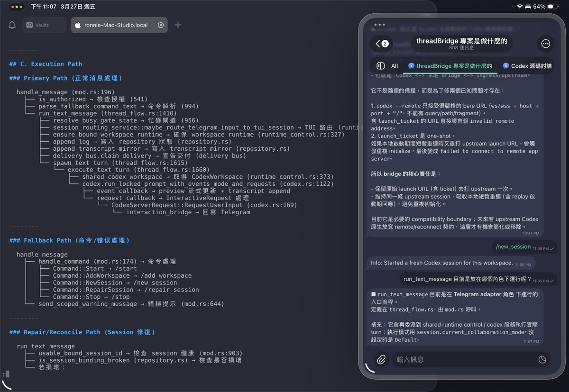Click the ### Fallback Path heading
Image resolution: width=569 pixels, height=392 pixels.
pyautogui.click(x=69, y=240)
